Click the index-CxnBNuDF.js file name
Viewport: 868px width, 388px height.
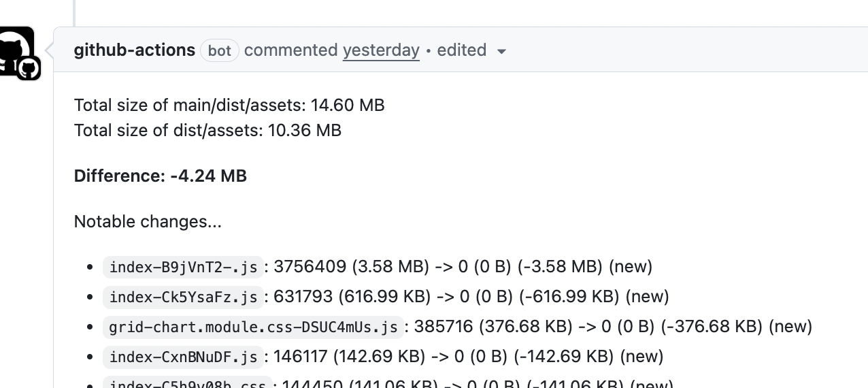coord(184,357)
